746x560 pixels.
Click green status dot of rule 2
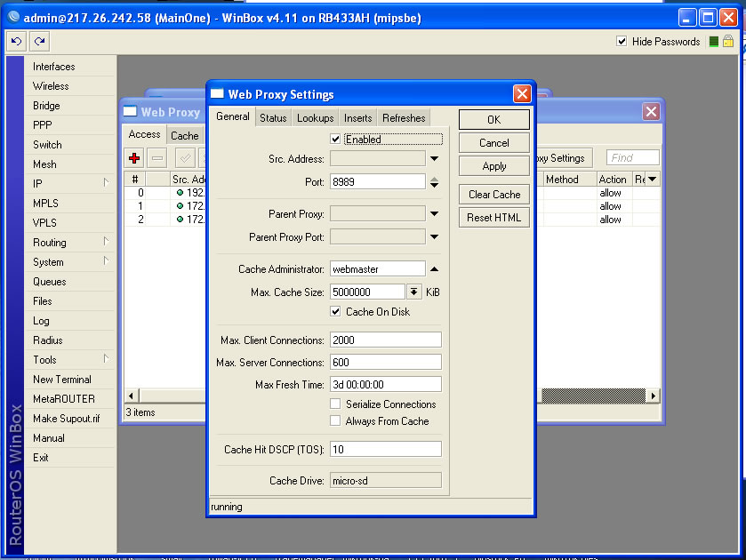point(180,220)
